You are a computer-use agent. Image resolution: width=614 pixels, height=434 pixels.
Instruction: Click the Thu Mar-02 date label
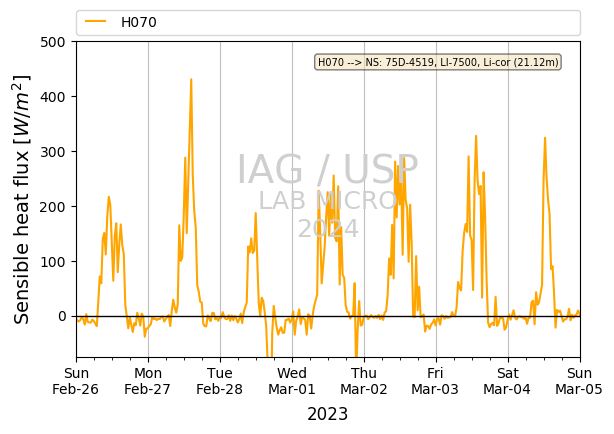click(x=364, y=381)
